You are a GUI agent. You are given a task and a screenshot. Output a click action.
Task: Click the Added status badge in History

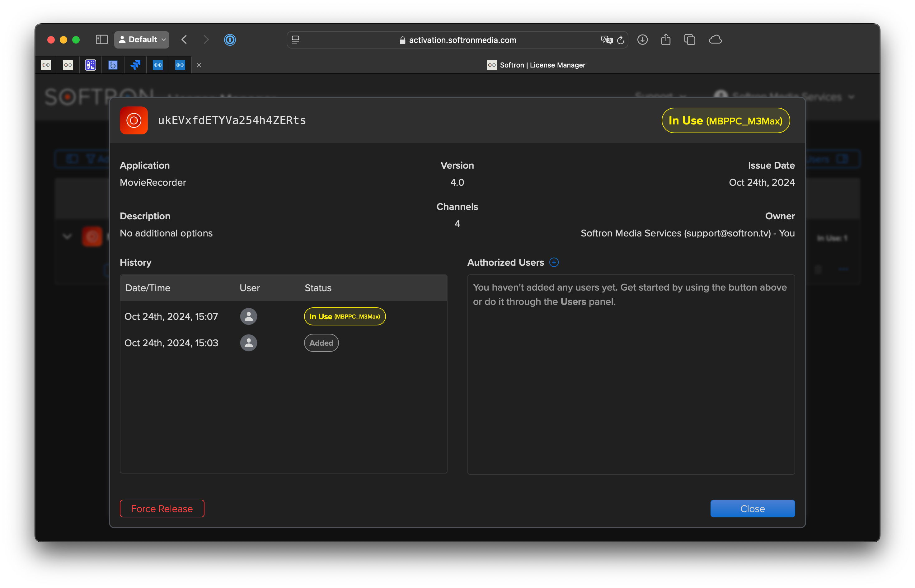321,343
